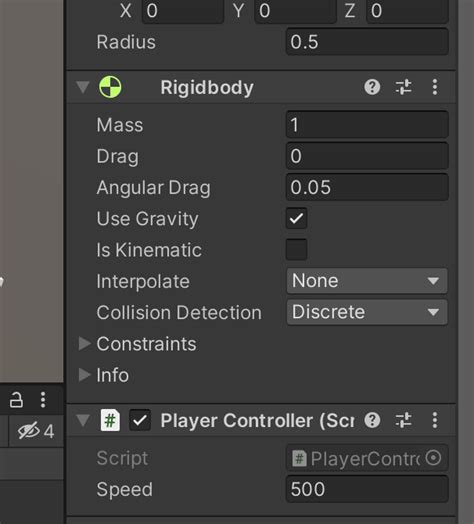This screenshot has width=474, height=524.
Task: Open Player Controller three-dot menu
Action: pos(435,420)
